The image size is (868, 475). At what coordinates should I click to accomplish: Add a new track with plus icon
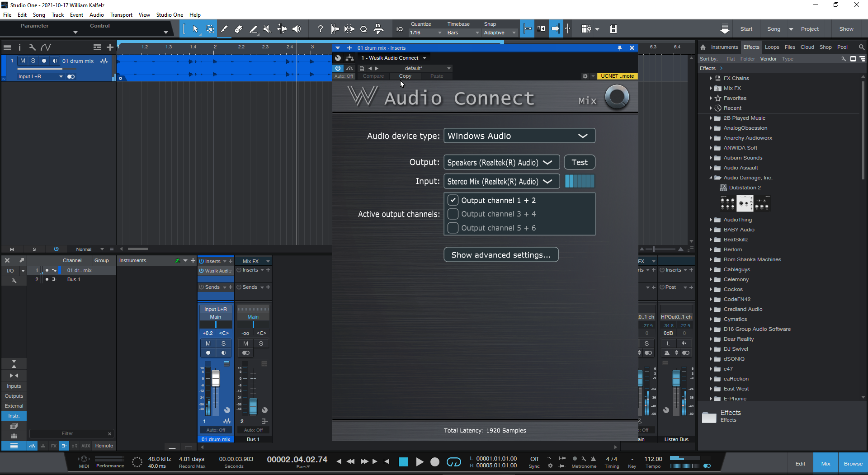coord(110,47)
